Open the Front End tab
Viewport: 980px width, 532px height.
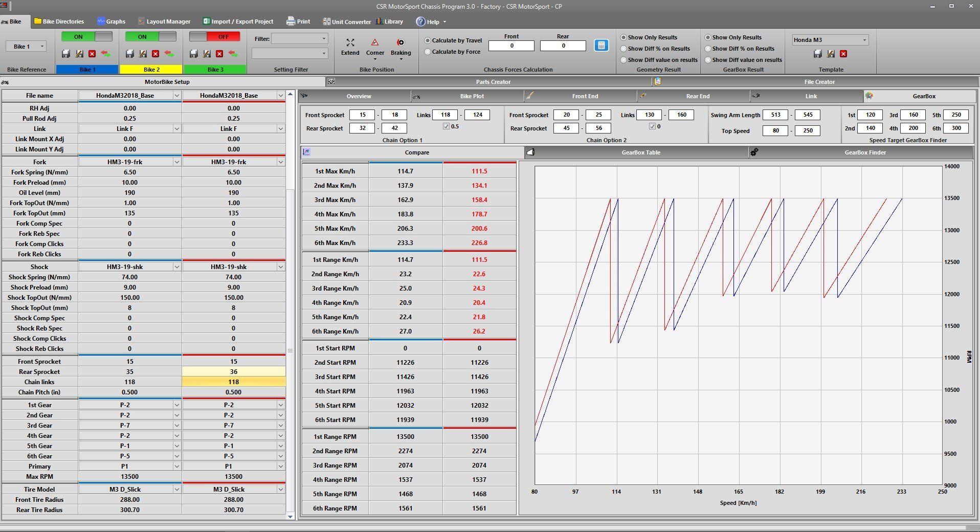(x=585, y=96)
